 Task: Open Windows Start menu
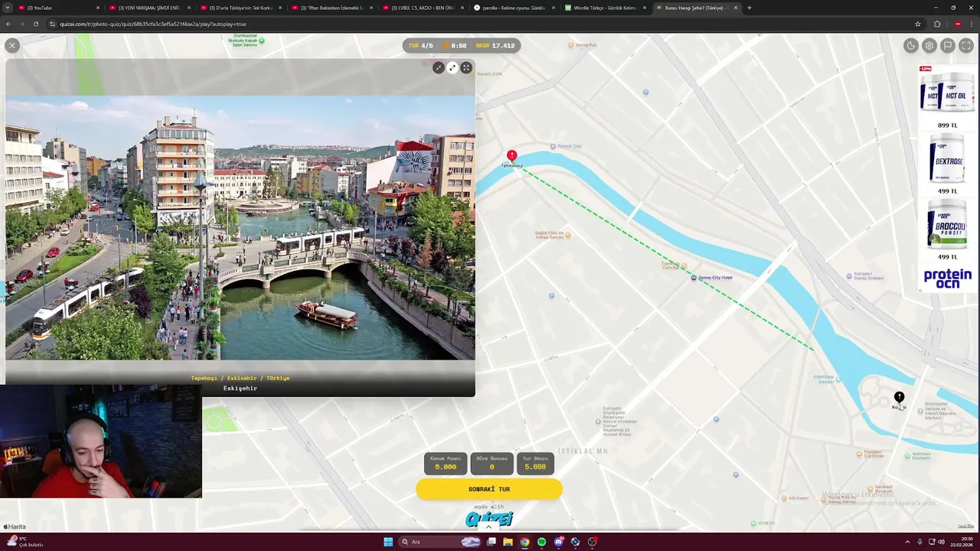click(x=388, y=542)
